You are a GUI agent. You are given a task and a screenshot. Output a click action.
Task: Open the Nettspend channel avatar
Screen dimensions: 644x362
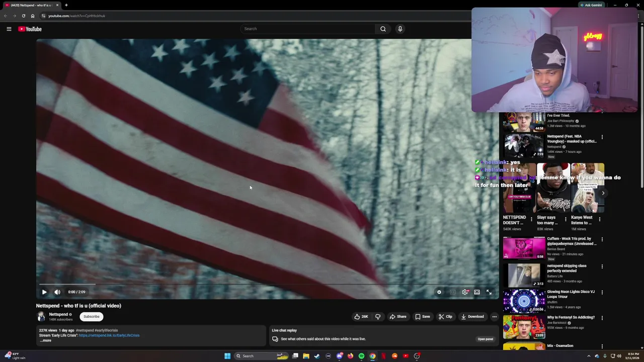pos(41,316)
